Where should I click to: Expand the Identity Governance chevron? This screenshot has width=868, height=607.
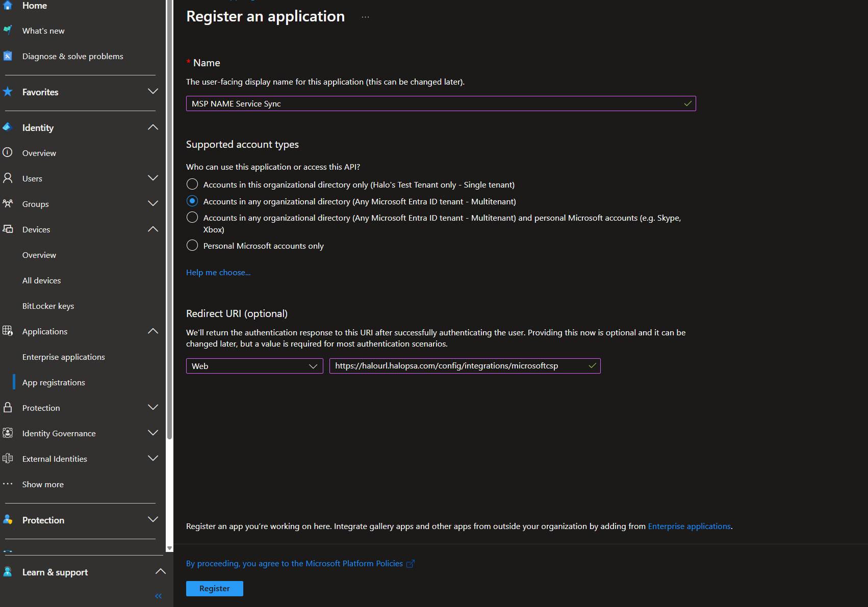coord(153,433)
